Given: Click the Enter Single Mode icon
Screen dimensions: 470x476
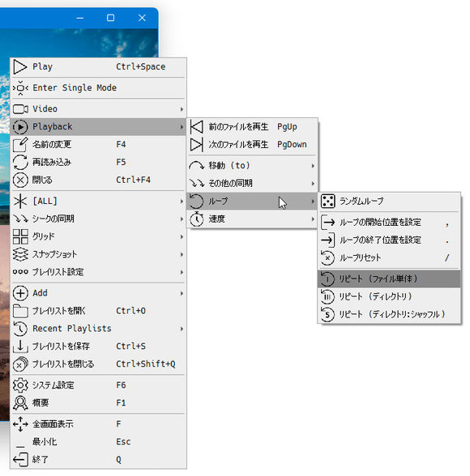Looking at the screenshot, I should (20, 88).
